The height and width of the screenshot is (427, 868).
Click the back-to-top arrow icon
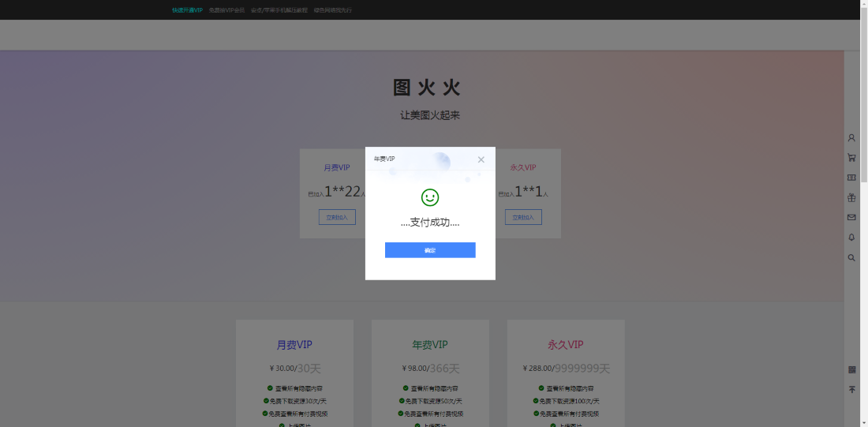click(x=851, y=390)
